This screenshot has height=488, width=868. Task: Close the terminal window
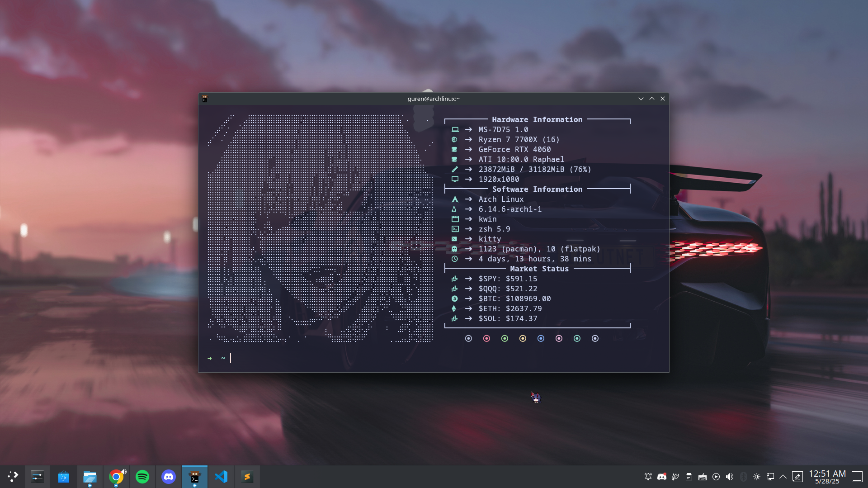663,99
